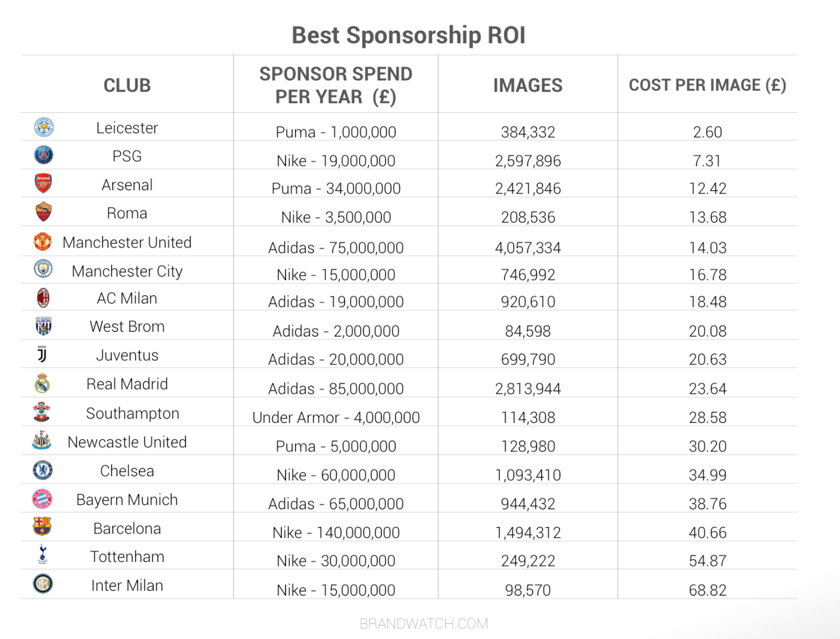
Task: Click the Tottenham cockerel crest icon
Action: [43, 555]
